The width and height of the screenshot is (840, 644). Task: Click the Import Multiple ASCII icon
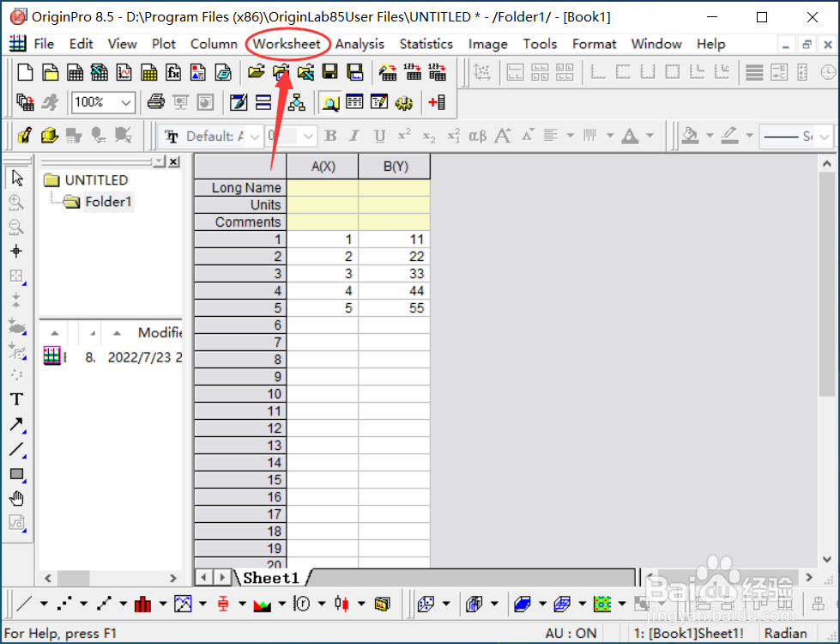[x=437, y=72]
